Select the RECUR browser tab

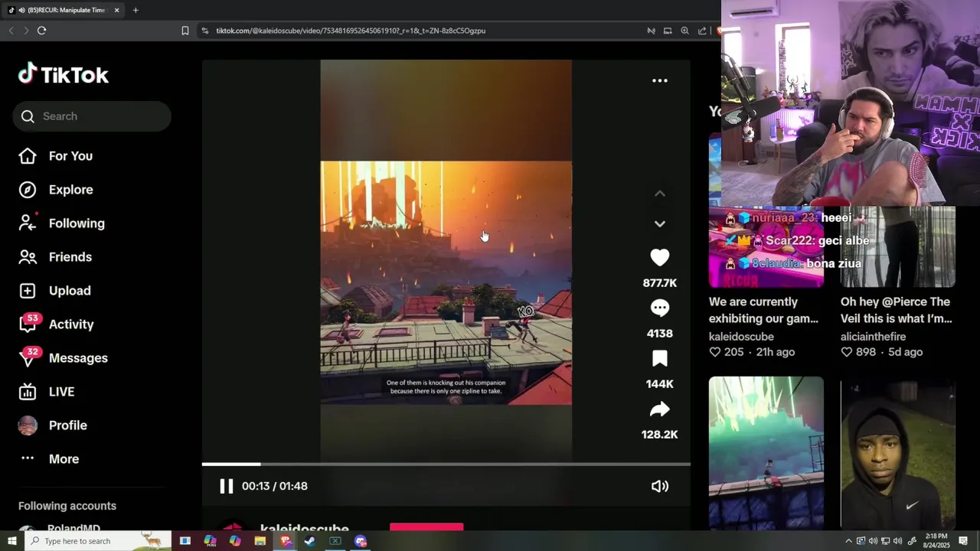63,10
